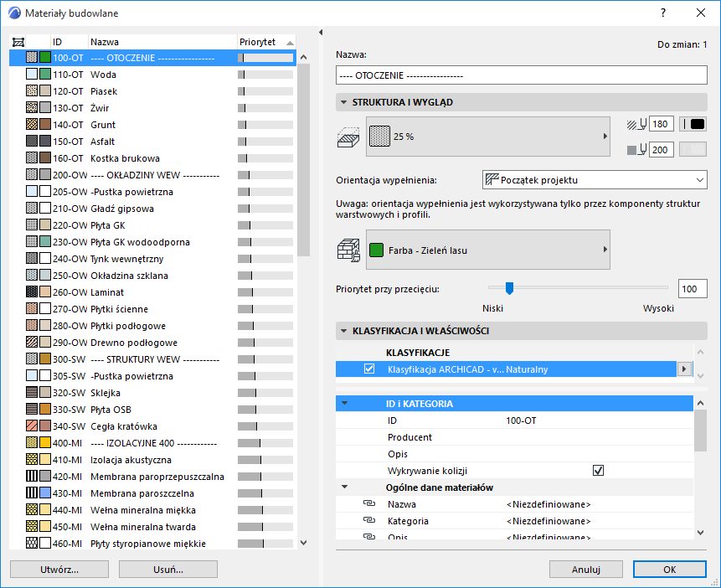Click the fill icon of Płytki ścienne
721x588 pixels.
32,309
